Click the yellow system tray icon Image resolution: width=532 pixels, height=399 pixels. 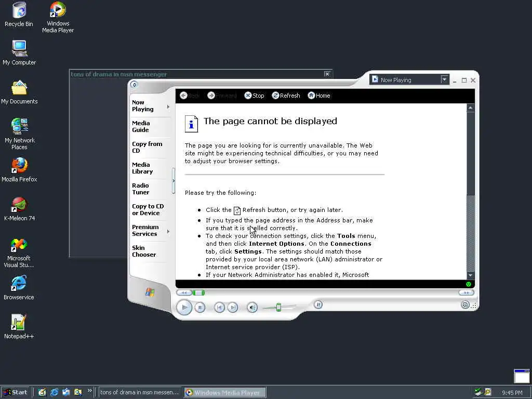point(488,392)
